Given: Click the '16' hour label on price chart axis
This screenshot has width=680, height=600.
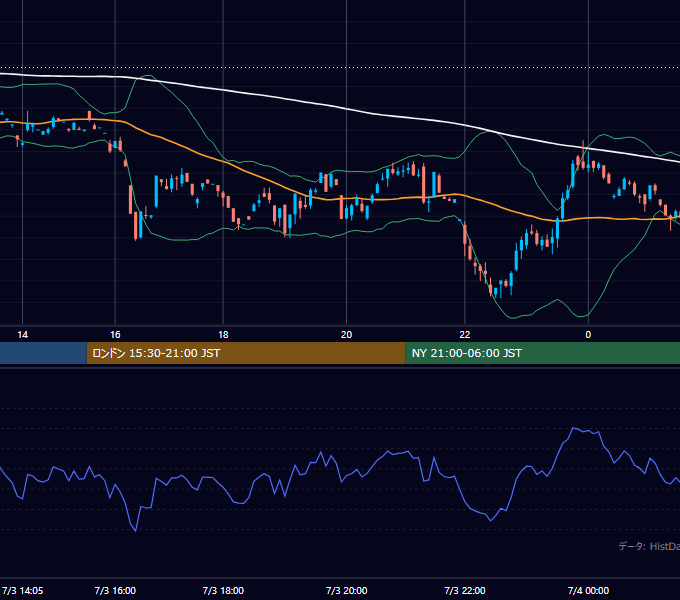Looking at the screenshot, I should [x=115, y=335].
